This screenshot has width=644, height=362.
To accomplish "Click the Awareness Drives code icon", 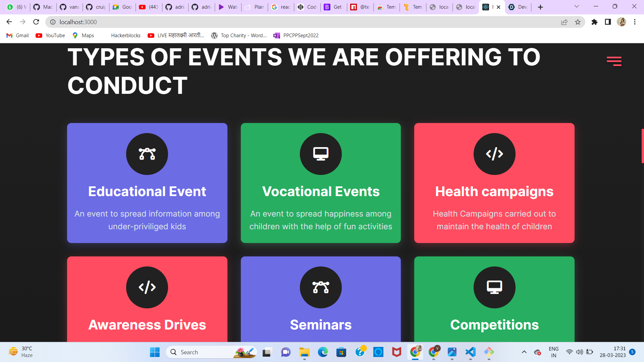I will 147,287.
